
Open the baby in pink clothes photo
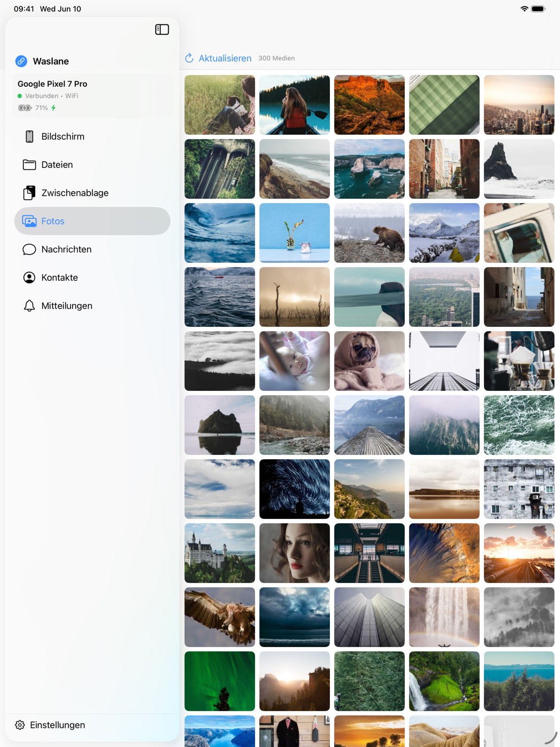coord(295,361)
